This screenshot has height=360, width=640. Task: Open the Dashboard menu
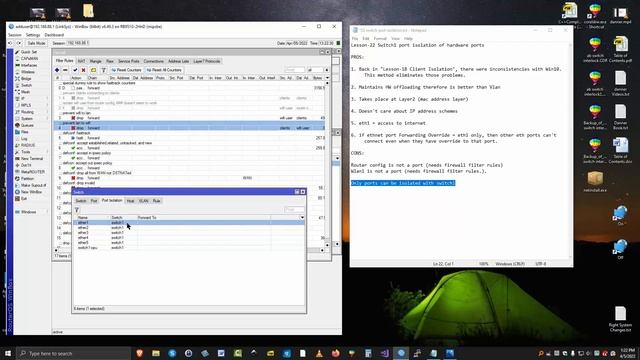(x=54, y=35)
